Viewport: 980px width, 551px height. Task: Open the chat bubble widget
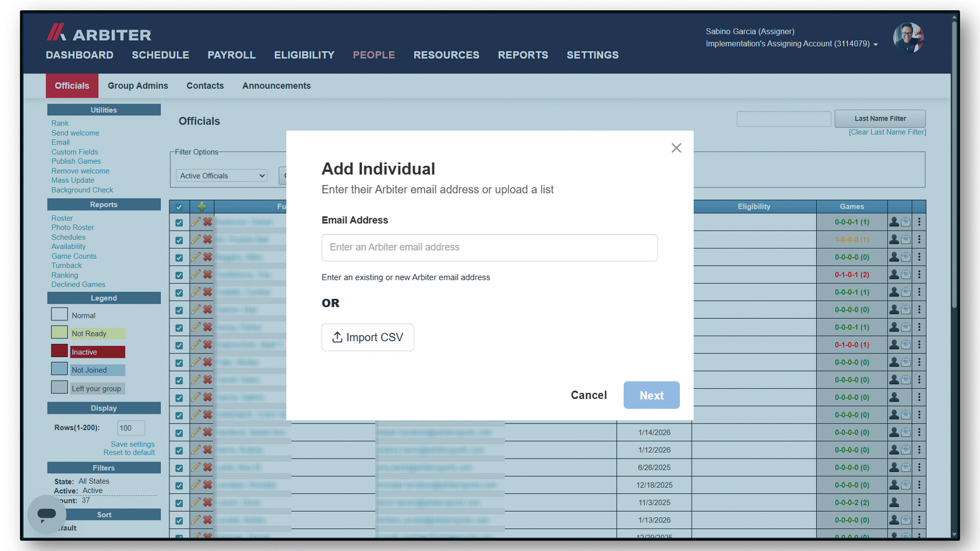point(46,514)
